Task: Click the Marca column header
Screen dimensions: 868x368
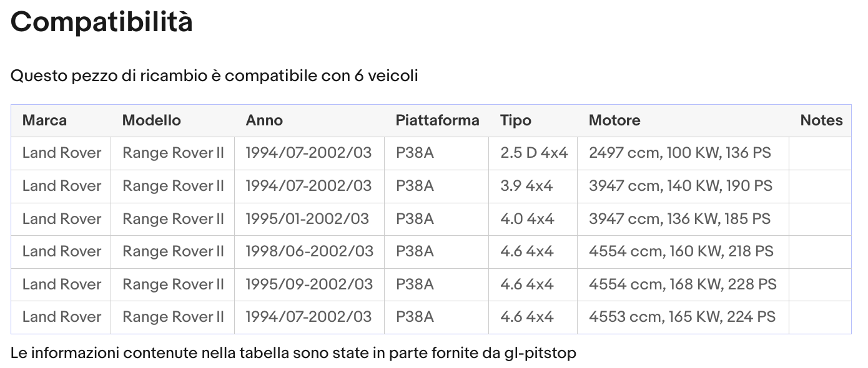Action: [x=44, y=120]
